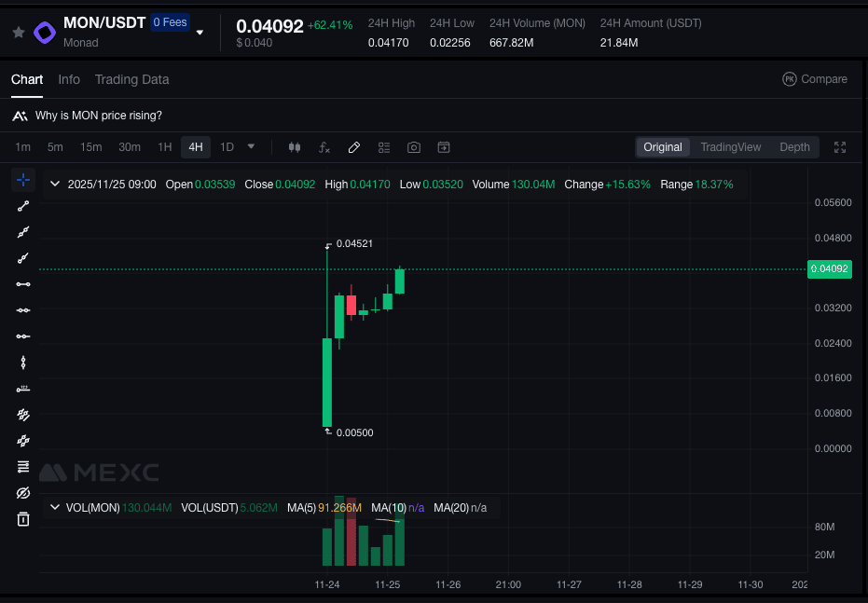This screenshot has width=868, height=603.
Task: Expand more timeframe options dropdown
Action: (251, 147)
